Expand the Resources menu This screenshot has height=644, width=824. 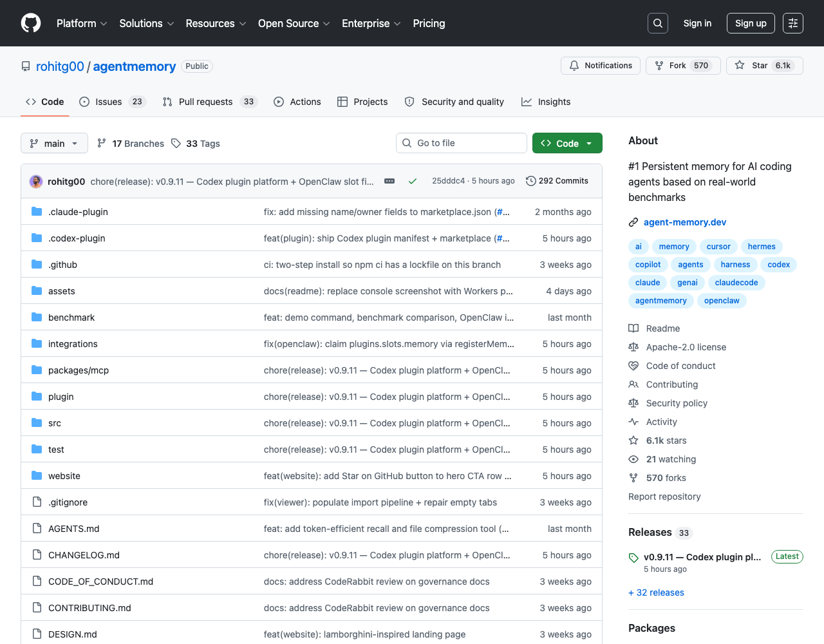coord(216,23)
